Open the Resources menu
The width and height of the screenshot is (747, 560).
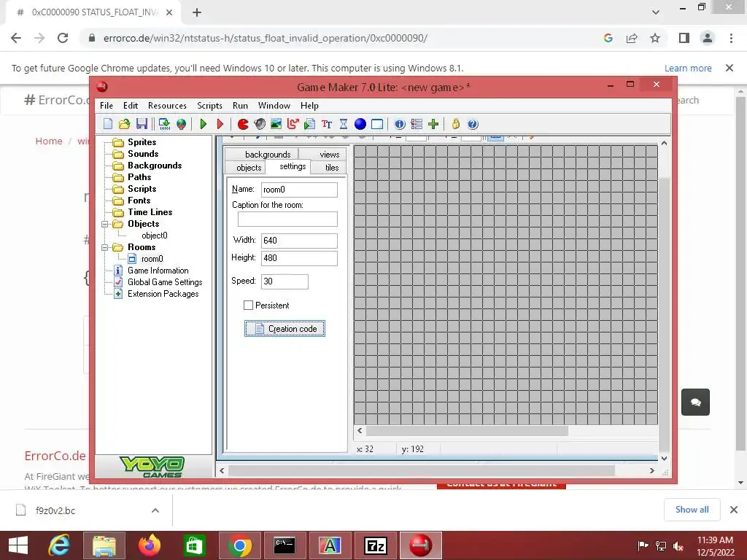[x=167, y=106]
